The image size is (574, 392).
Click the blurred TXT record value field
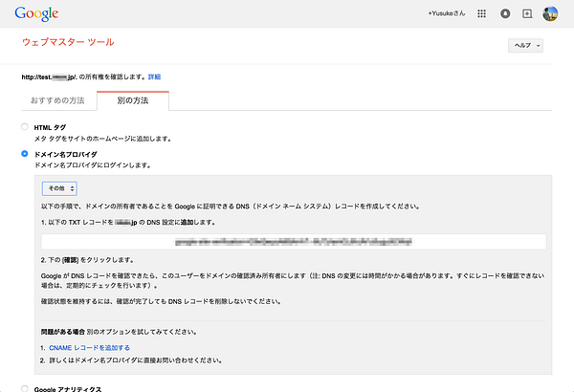pos(294,242)
